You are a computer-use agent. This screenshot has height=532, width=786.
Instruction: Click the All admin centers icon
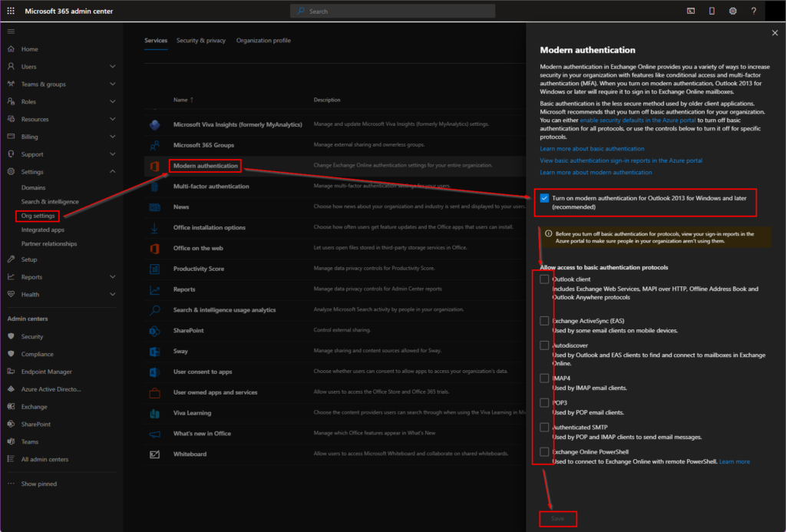click(11, 459)
